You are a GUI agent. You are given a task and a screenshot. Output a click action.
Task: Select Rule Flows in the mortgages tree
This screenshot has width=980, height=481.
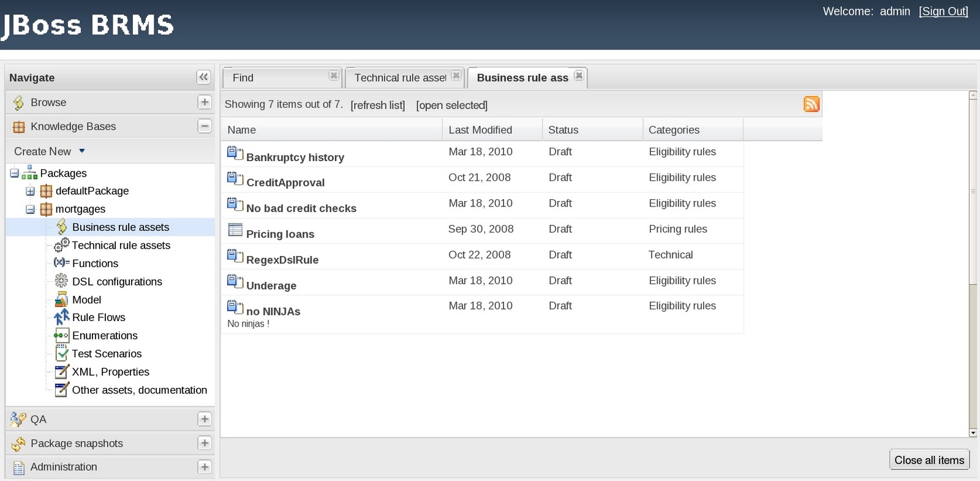(x=99, y=317)
